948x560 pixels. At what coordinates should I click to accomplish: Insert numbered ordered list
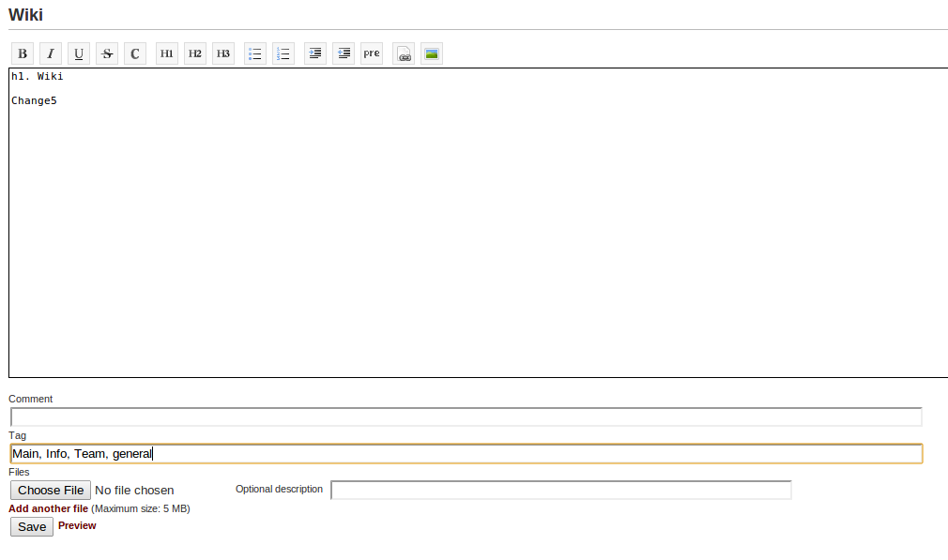(x=283, y=53)
